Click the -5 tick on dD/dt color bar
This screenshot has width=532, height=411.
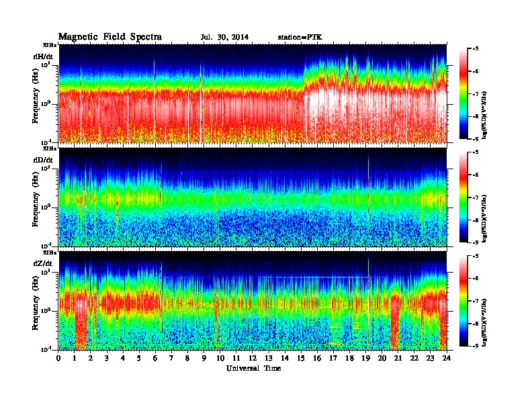476,152
